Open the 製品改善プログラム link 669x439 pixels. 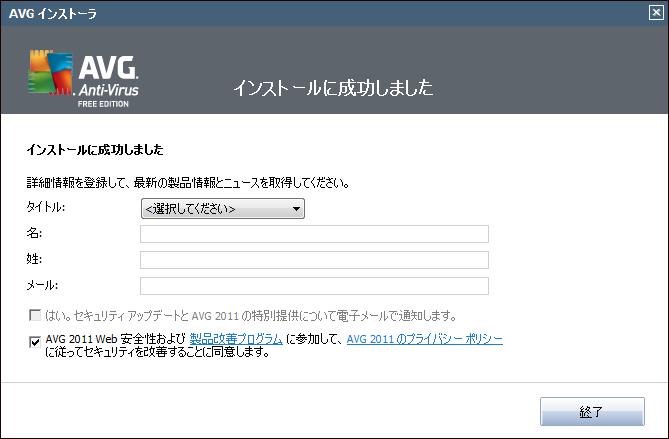(x=236, y=339)
